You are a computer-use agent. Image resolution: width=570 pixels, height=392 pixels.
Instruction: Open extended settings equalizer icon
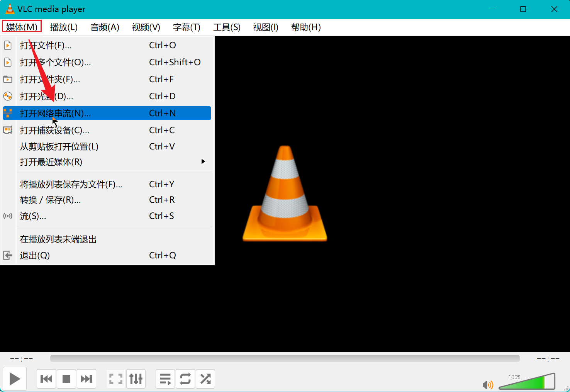[136, 379]
